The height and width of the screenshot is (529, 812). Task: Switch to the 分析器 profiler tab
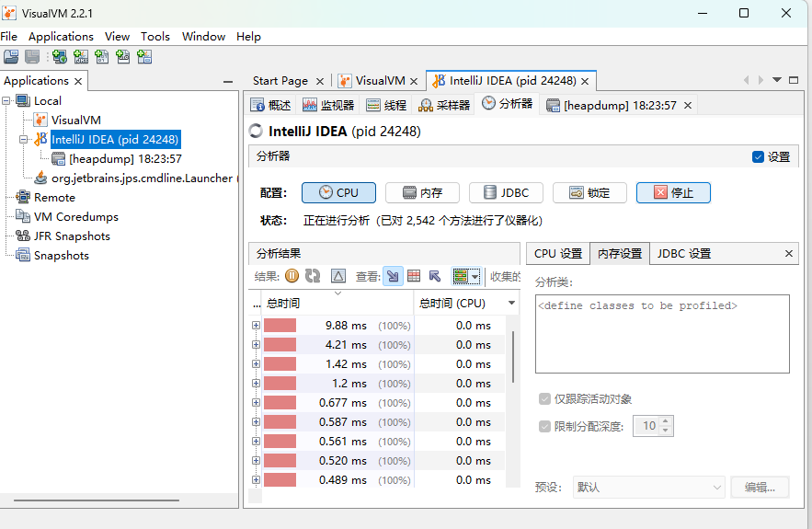pyautogui.click(x=507, y=104)
